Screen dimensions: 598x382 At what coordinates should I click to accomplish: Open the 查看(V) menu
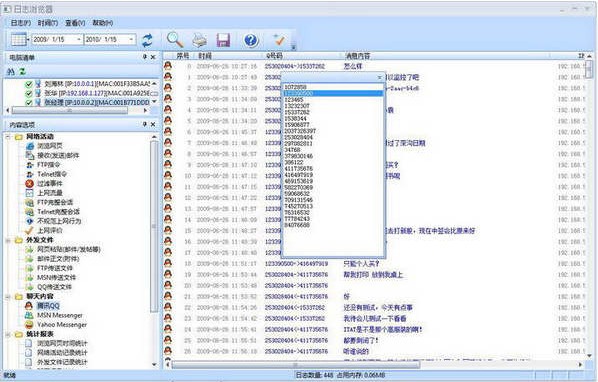[75, 23]
